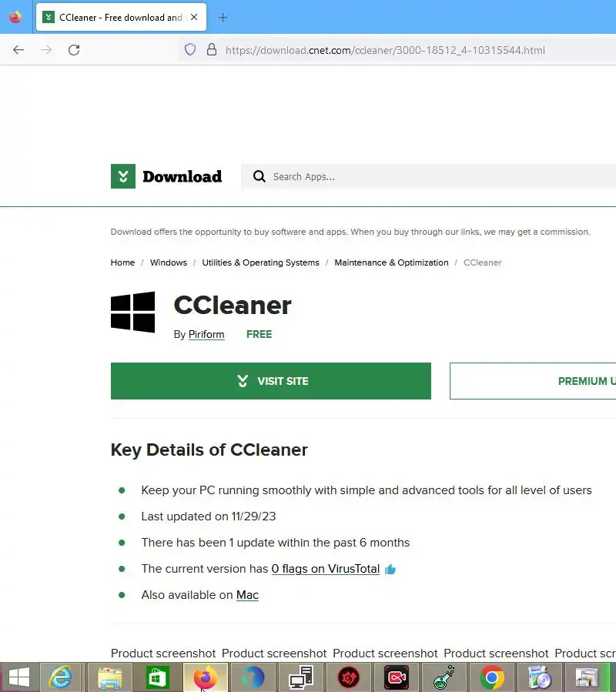Click the PREMIUM upgrade button
The image size is (616, 692).
tap(533, 381)
